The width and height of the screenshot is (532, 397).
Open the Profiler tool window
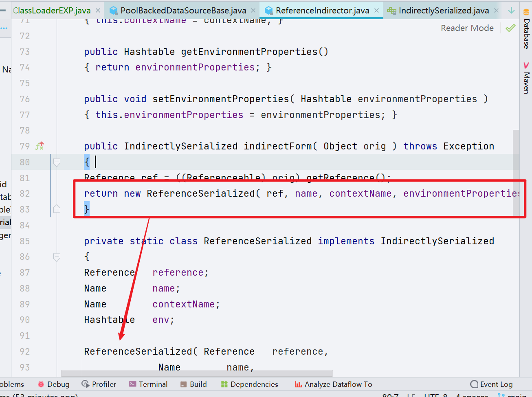[99, 384]
